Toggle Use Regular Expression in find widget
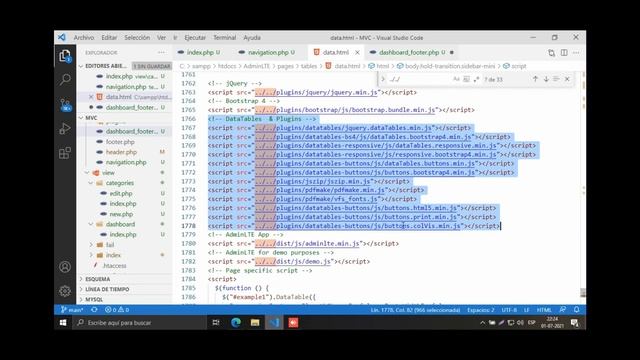Image resolution: width=640 pixels, height=360 pixels. [x=476, y=79]
